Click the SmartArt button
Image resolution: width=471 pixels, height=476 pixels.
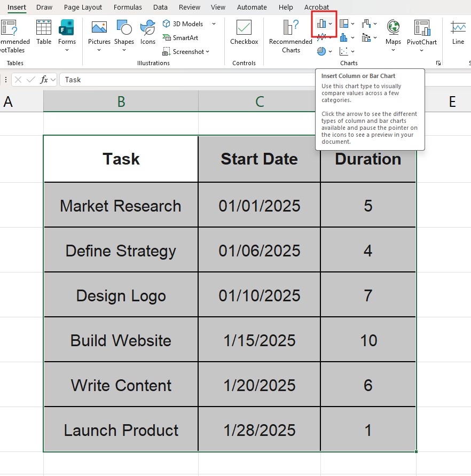pos(180,38)
